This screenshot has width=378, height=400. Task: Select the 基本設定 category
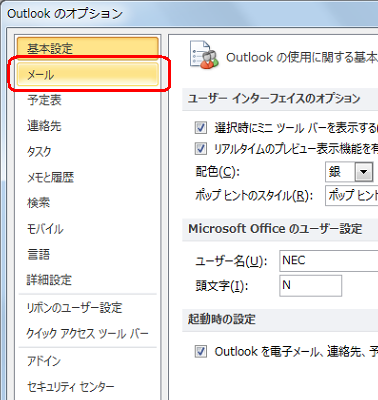pos(87,48)
